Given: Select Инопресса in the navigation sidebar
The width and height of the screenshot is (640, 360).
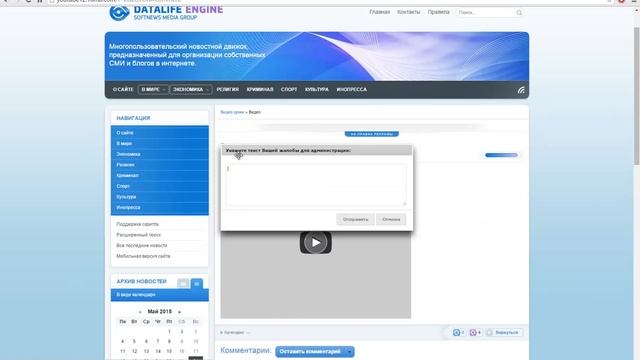Looking at the screenshot, I should coord(160,207).
